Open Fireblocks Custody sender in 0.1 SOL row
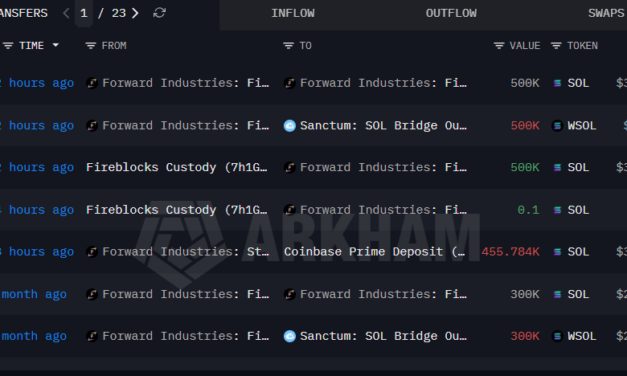This screenshot has width=627, height=376. [x=177, y=210]
